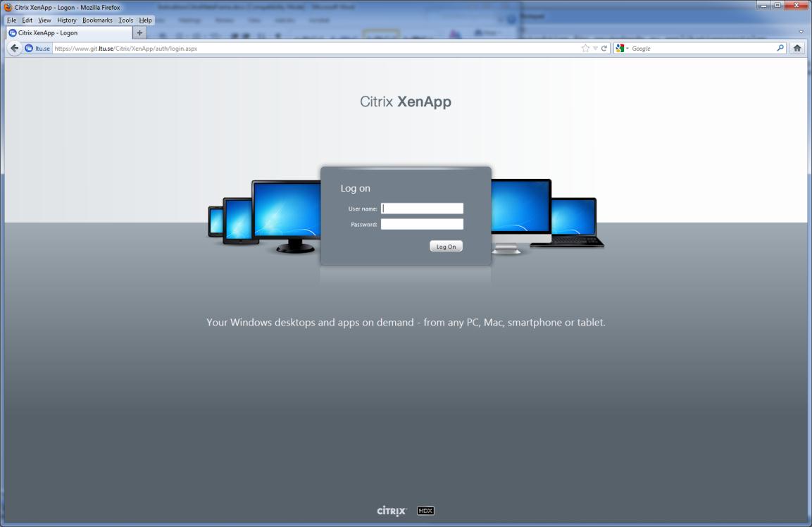Open the File menu
The width and height of the screenshot is (812, 527).
click(x=11, y=20)
